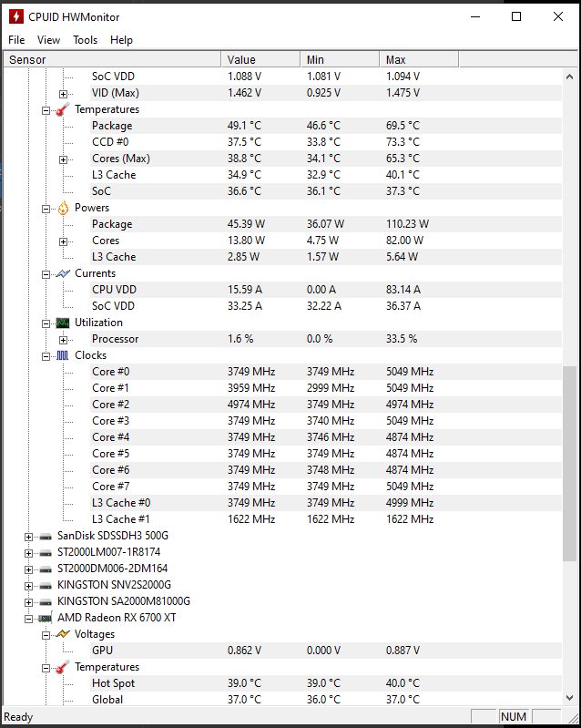Image resolution: width=581 pixels, height=728 pixels.
Task: Expand the Processor utilization entry
Action: coord(63,340)
